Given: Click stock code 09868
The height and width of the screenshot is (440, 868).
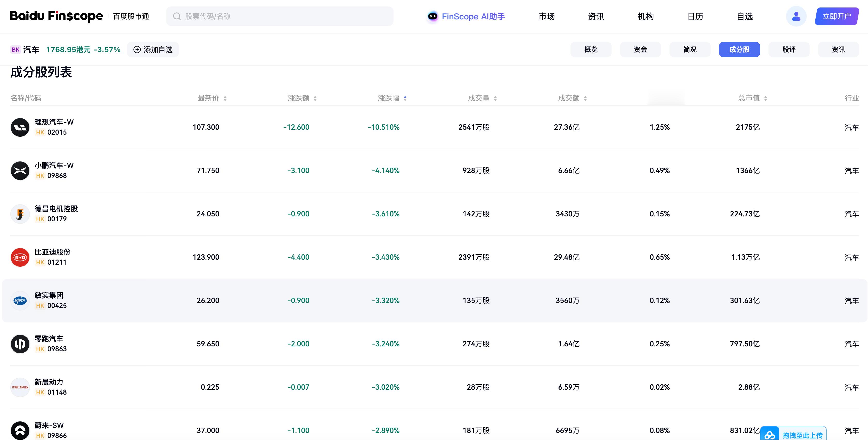Looking at the screenshot, I should coord(57,176).
